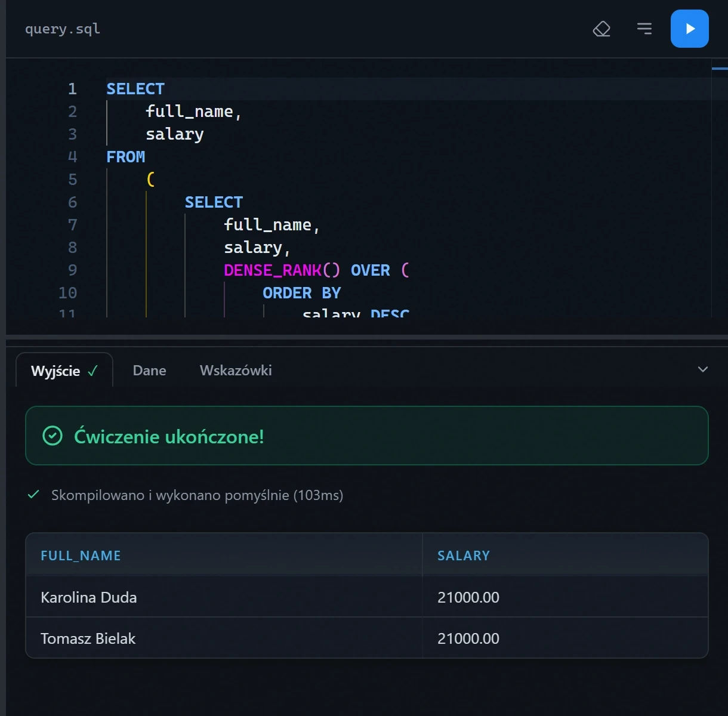This screenshot has width=728, height=716.
Task: Run the SQL query with the play button
Action: [x=689, y=29]
